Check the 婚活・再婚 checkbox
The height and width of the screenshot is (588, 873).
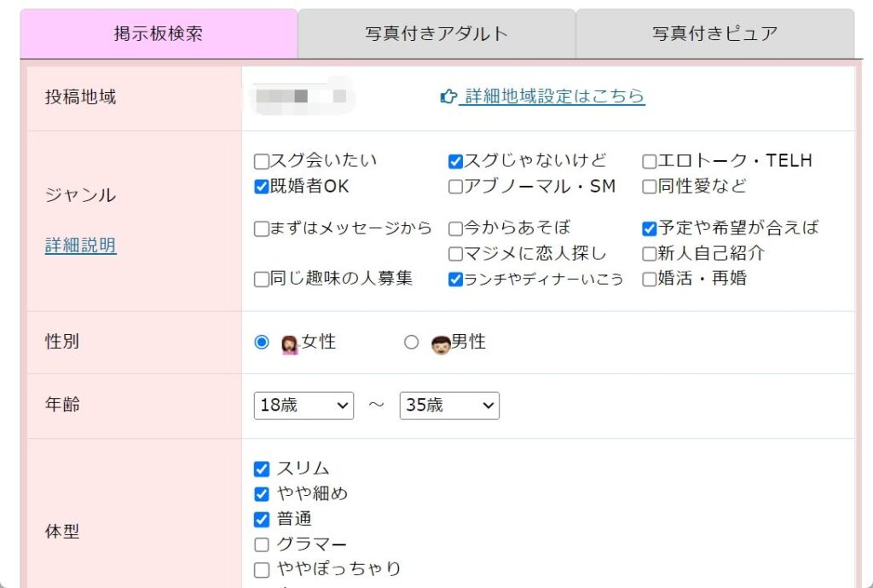649,280
